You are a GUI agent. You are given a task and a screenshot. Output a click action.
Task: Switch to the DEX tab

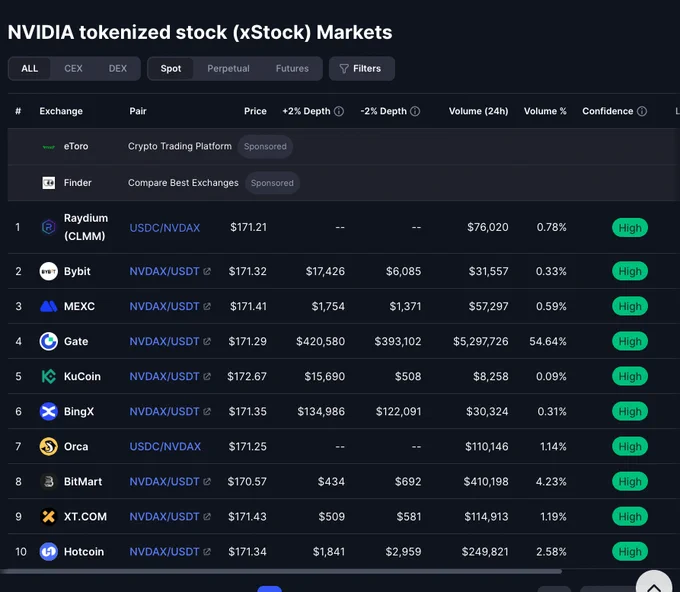coord(118,69)
